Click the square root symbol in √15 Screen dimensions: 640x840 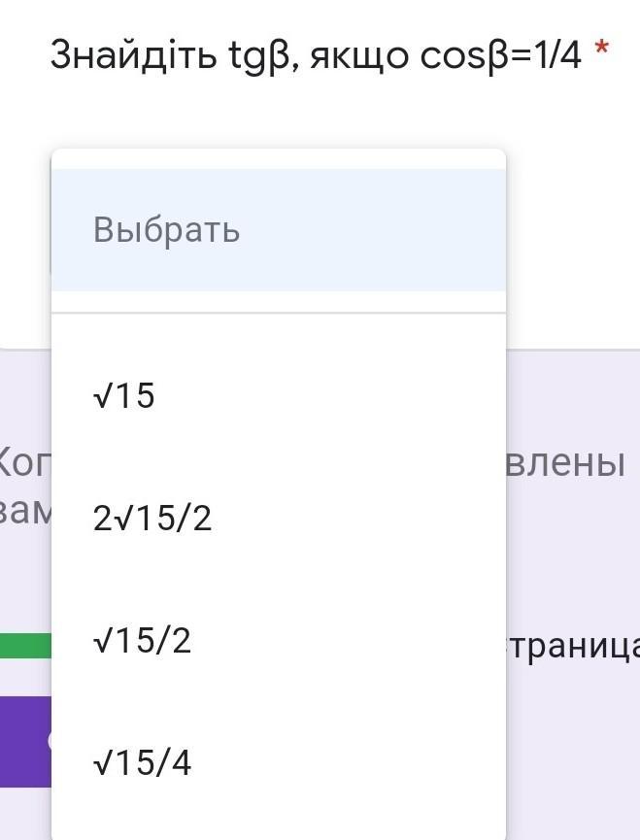click(x=102, y=396)
